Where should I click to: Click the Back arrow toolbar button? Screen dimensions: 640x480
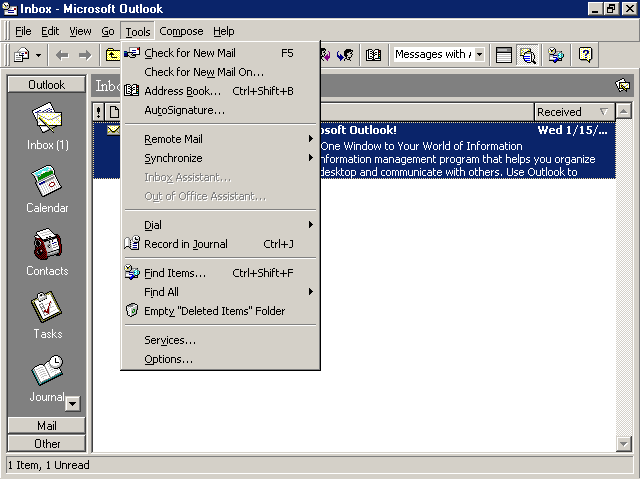[x=62, y=55]
